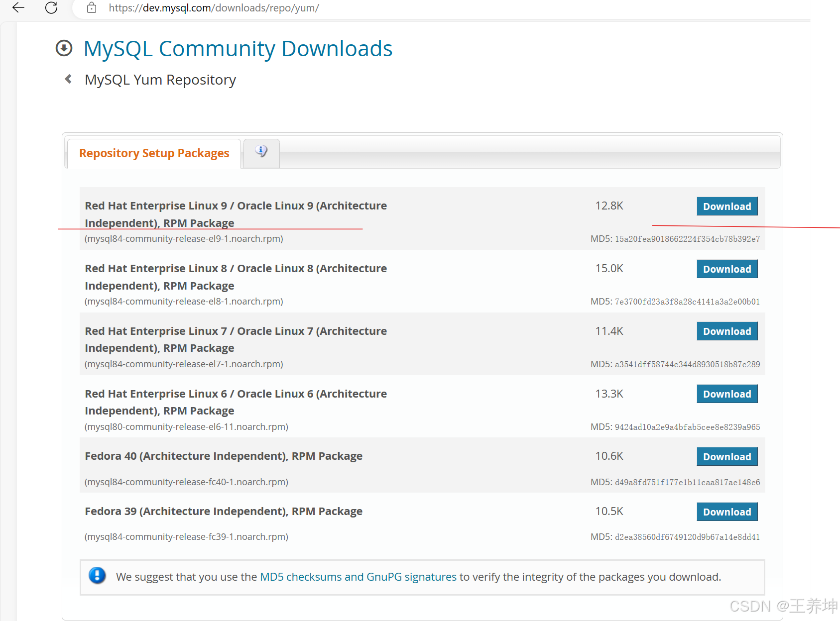The image size is (840, 621).
Task: Click Red Hat Enterprise Linux 6 package title
Action: click(236, 403)
